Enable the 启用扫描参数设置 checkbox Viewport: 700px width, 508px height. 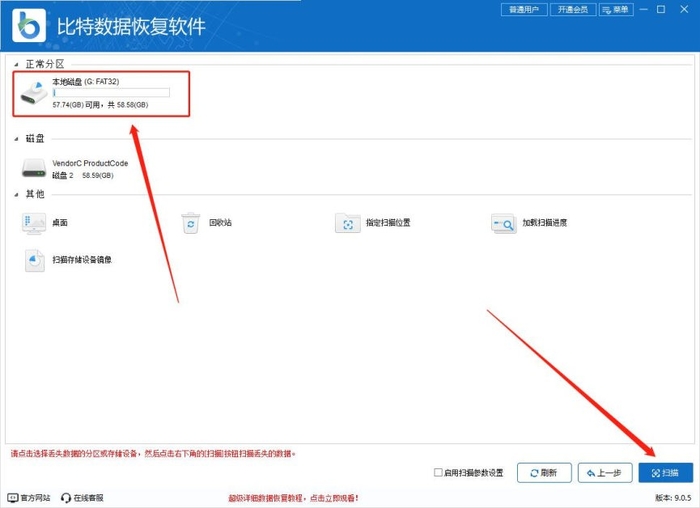(439, 473)
